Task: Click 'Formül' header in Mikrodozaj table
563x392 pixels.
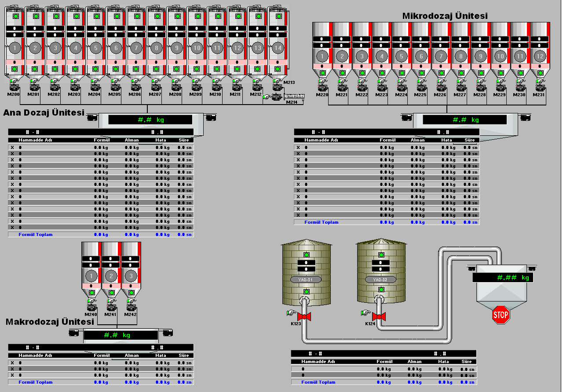Action: (x=387, y=140)
